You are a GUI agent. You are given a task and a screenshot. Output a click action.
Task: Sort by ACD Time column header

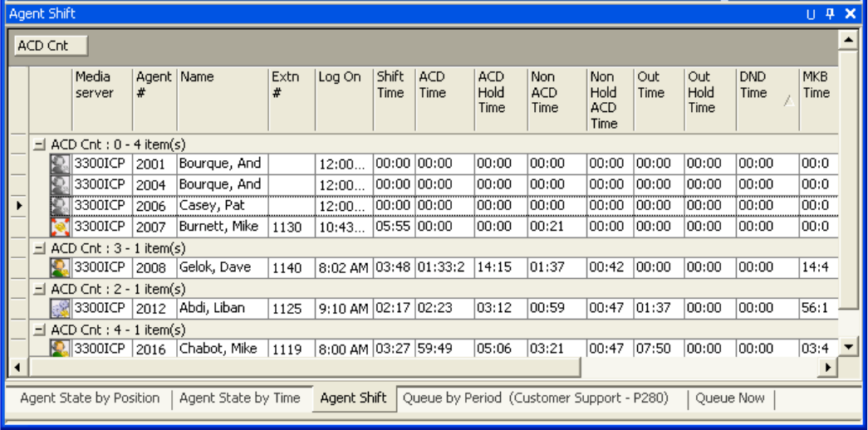tap(444, 100)
